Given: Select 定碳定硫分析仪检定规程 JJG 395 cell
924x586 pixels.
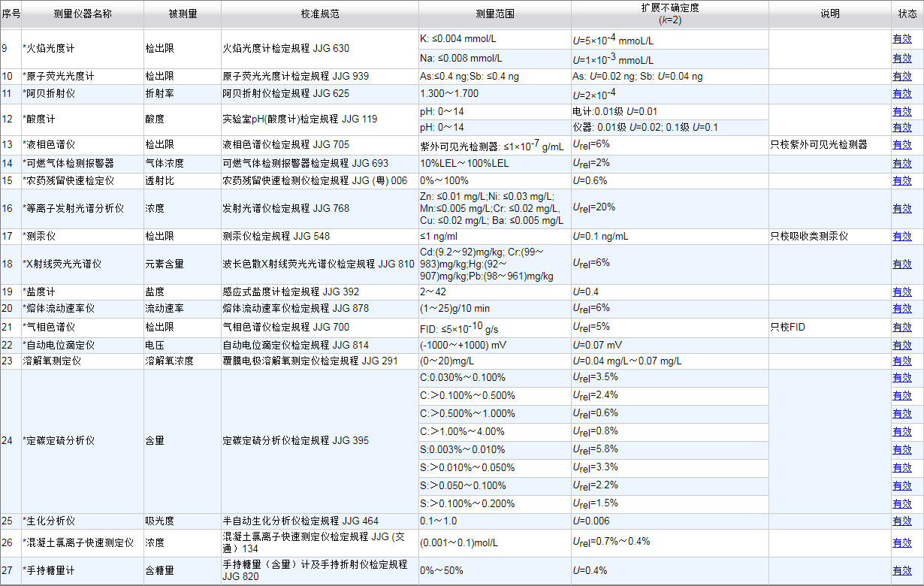Looking at the screenshot, I should [319, 440].
